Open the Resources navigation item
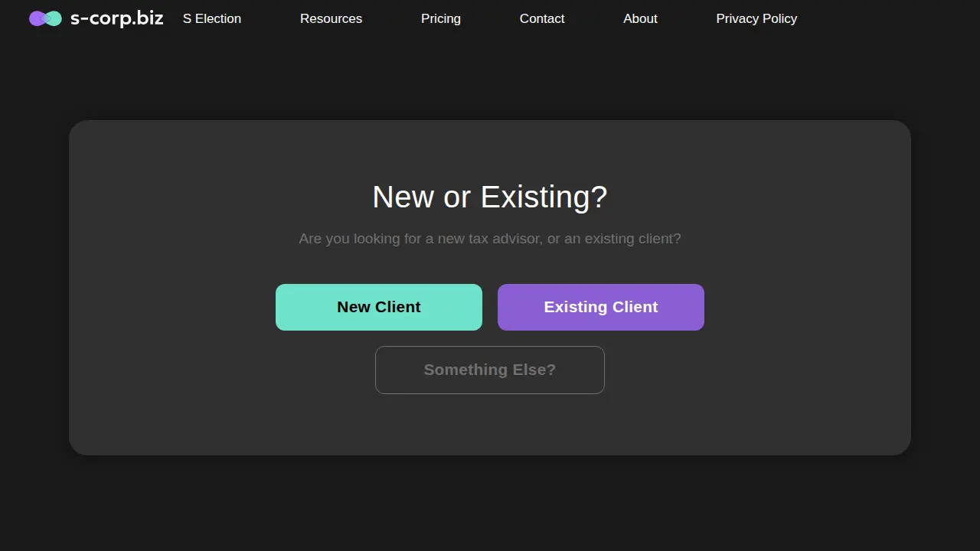This screenshot has width=980, height=551. [x=331, y=18]
